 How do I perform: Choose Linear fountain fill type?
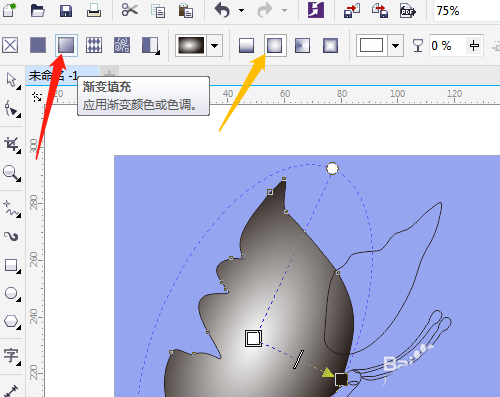pos(246,45)
